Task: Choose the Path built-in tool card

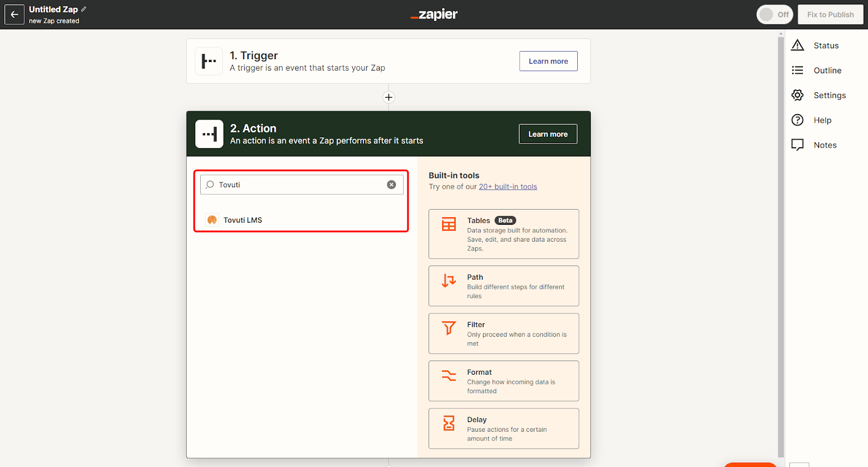Action: click(x=503, y=286)
